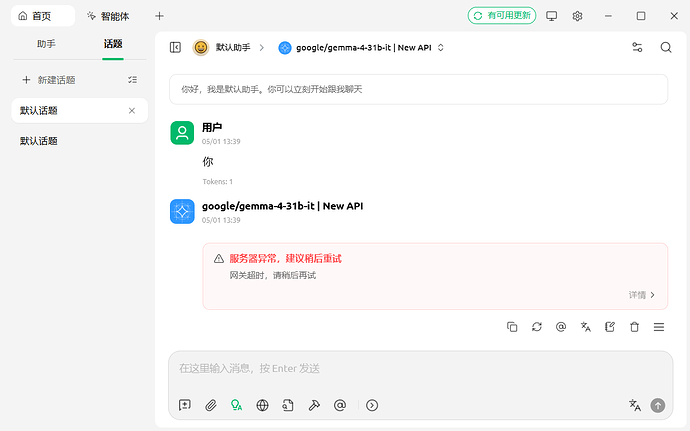Open the 首页 tab

[43, 16]
